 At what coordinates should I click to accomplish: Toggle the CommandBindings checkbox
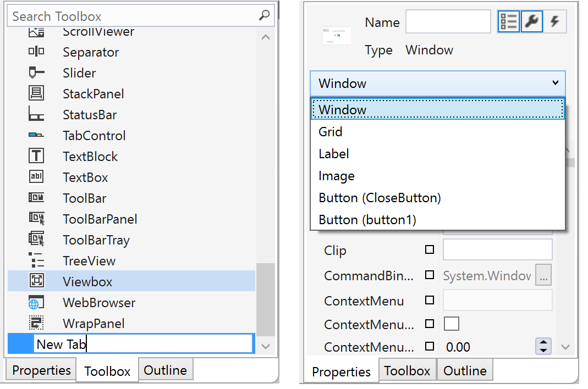point(428,275)
